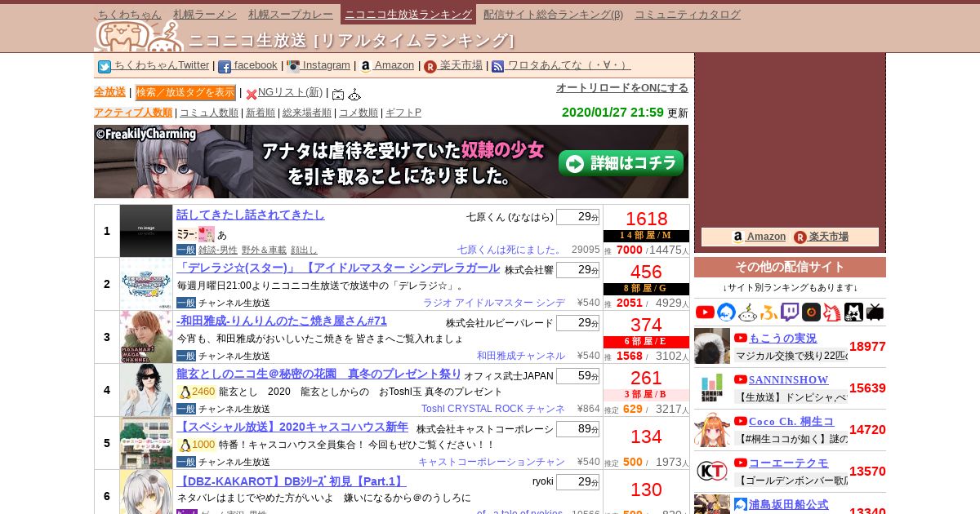Select the red unicorn site icon
Screen dimensions: 980x514
tap(832, 312)
